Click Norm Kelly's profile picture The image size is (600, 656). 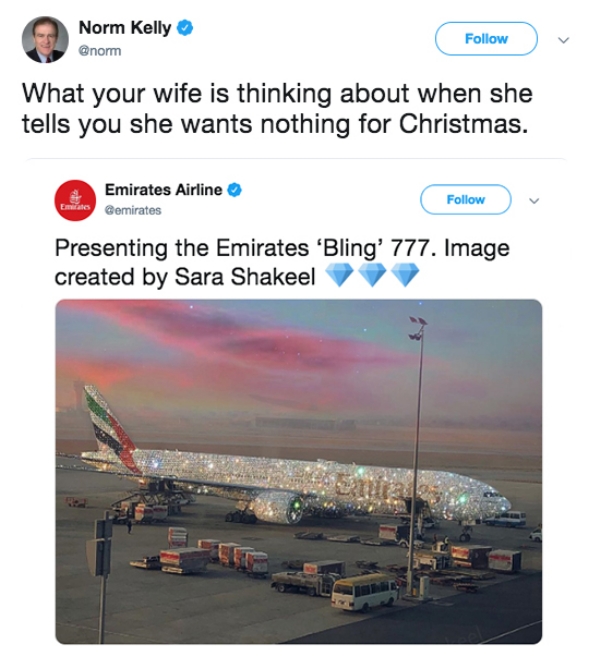[x=45, y=39]
